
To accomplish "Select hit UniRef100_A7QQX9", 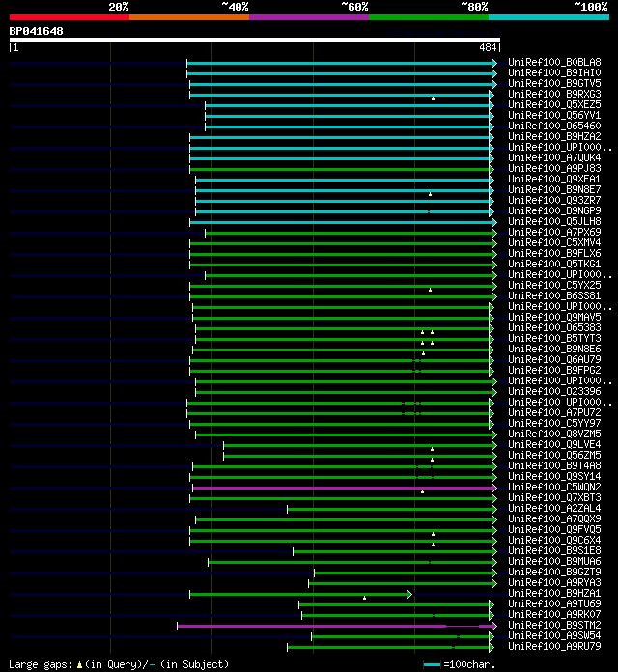I will point(554,519).
